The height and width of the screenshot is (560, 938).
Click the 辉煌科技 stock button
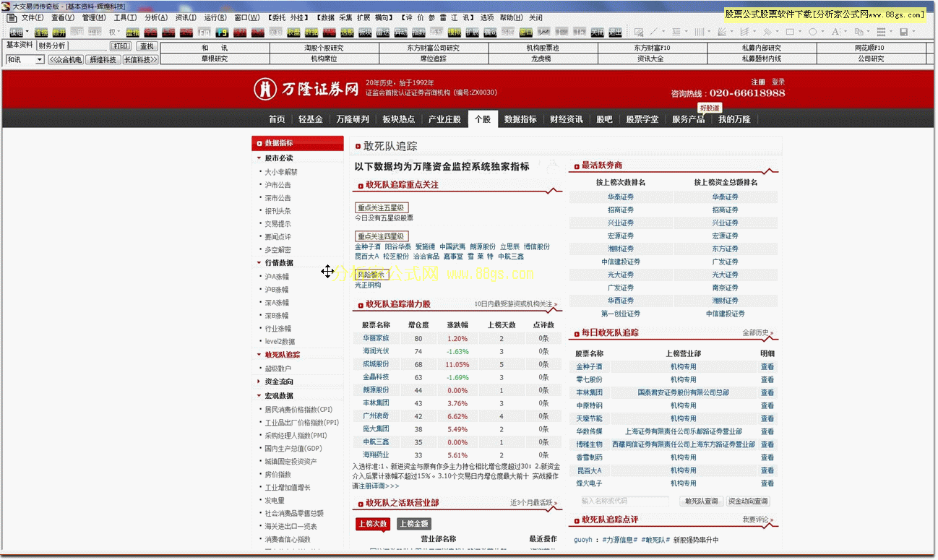[103, 60]
